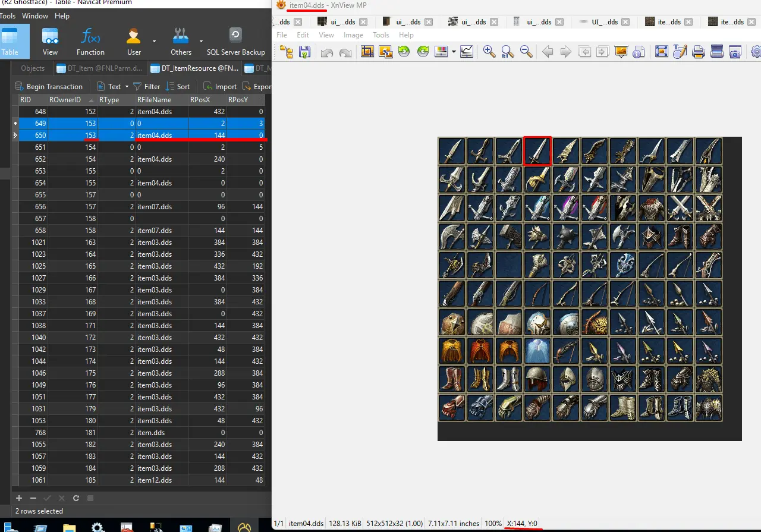Open the View menu in XnView
761x532 pixels.
coord(326,35)
